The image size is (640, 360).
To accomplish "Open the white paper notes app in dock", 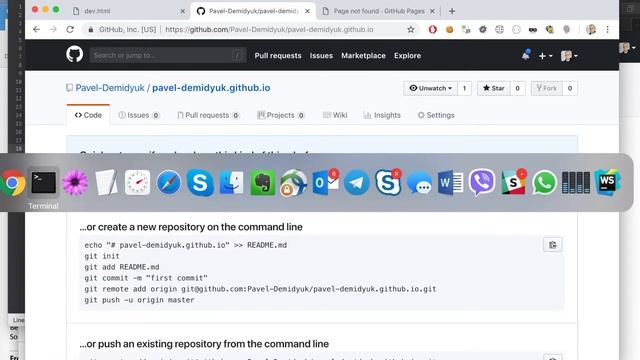I will (106, 182).
